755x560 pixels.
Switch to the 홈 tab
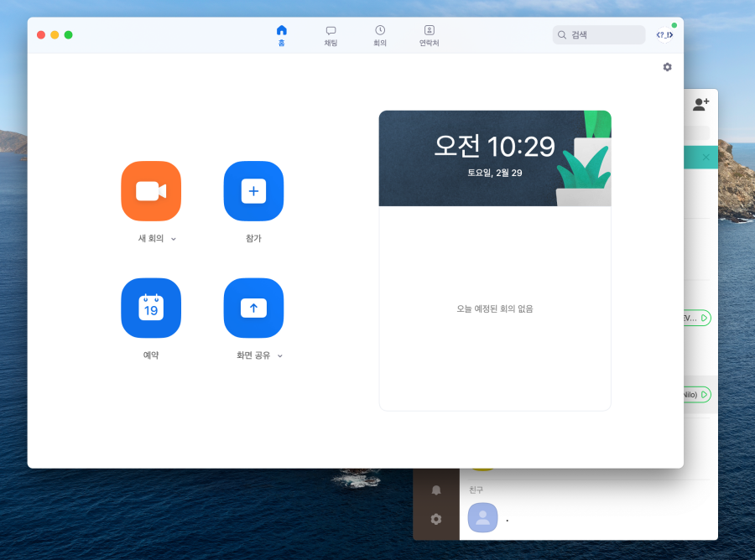(x=282, y=35)
